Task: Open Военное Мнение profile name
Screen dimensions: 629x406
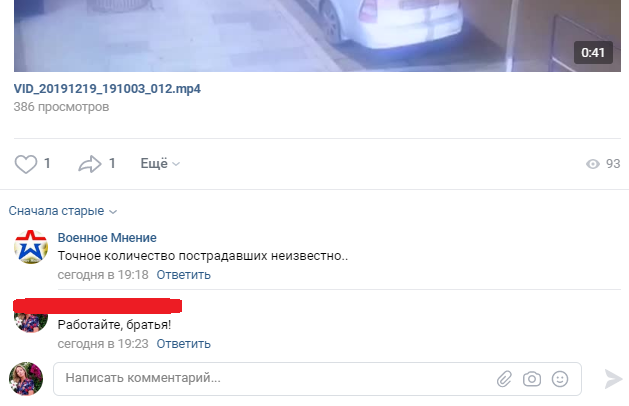Action: pos(107,238)
